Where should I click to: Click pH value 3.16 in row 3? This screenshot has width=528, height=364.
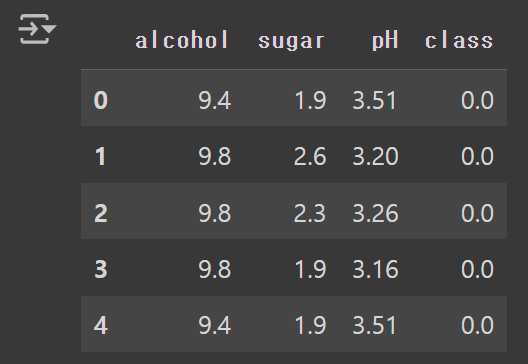pos(375,269)
